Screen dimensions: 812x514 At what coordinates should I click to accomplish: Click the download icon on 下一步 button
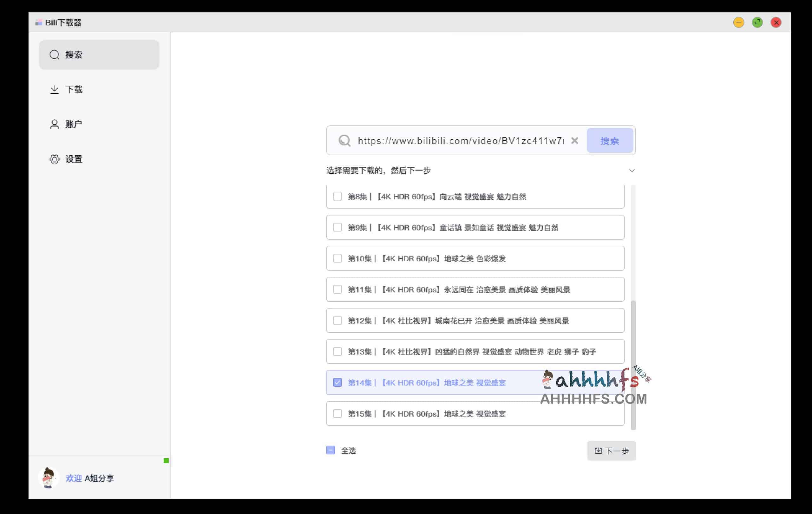[598, 450]
